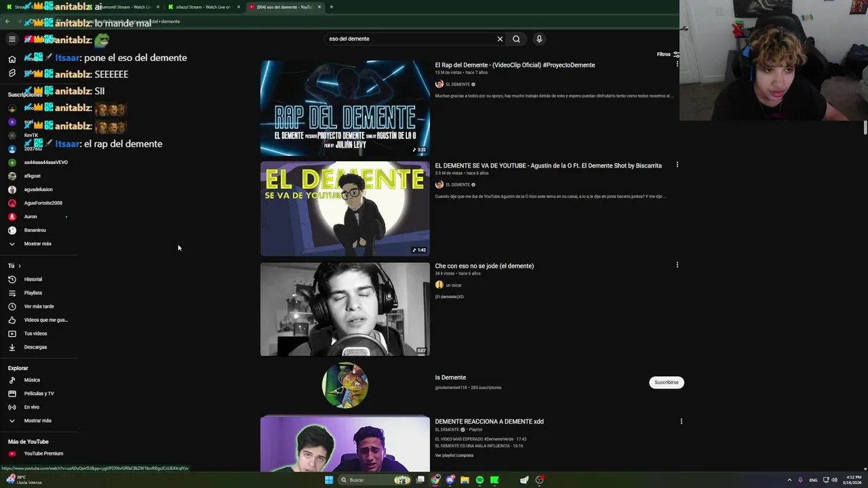Image resolution: width=868 pixels, height=488 pixels.
Task: Open File Explorer from the taskbar
Action: 465,480
